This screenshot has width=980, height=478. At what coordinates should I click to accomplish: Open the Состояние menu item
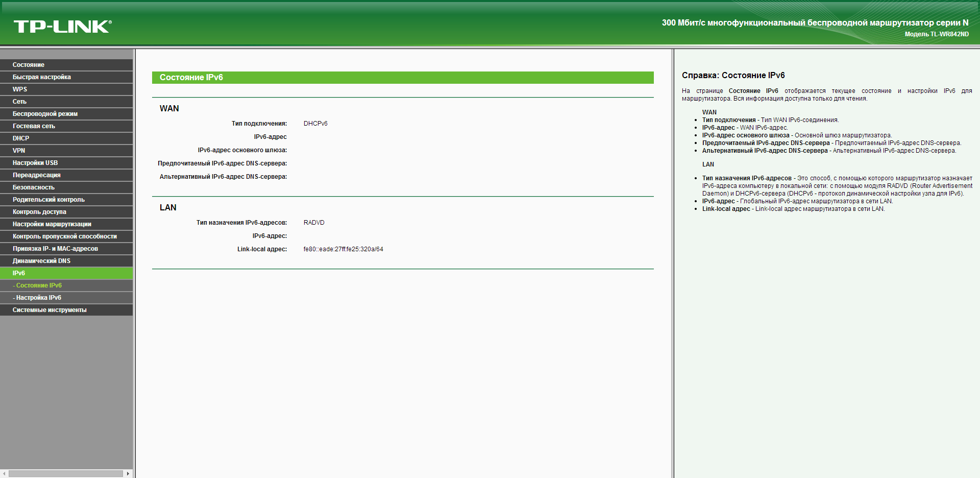coord(66,65)
